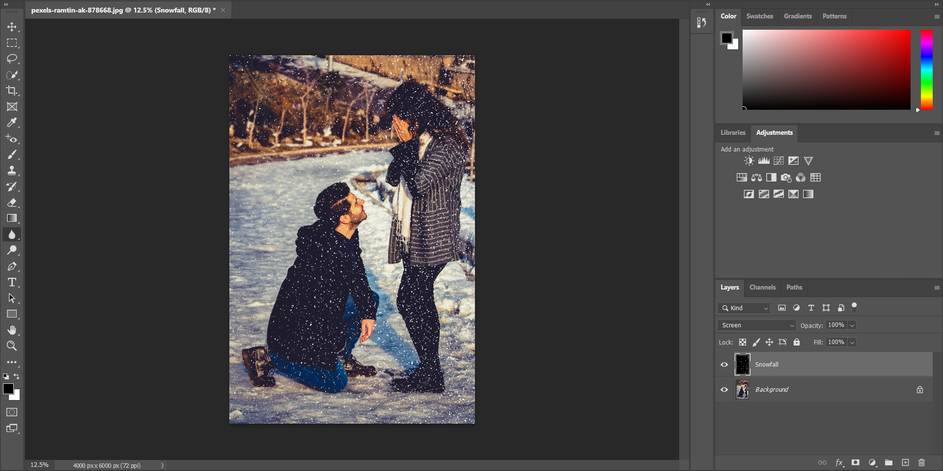
Task: Click the Libraries panel tab
Action: point(733,132)
